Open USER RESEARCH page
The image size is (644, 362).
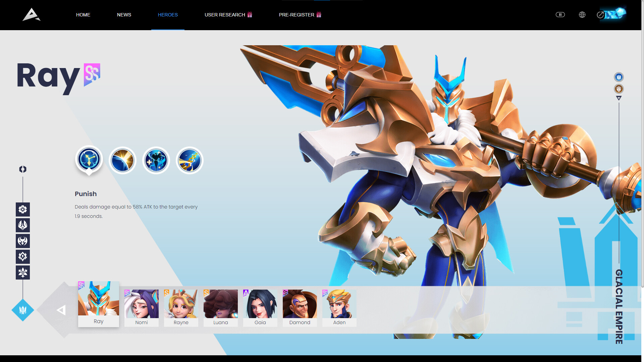pyautogui.click(x=228, y=15)
